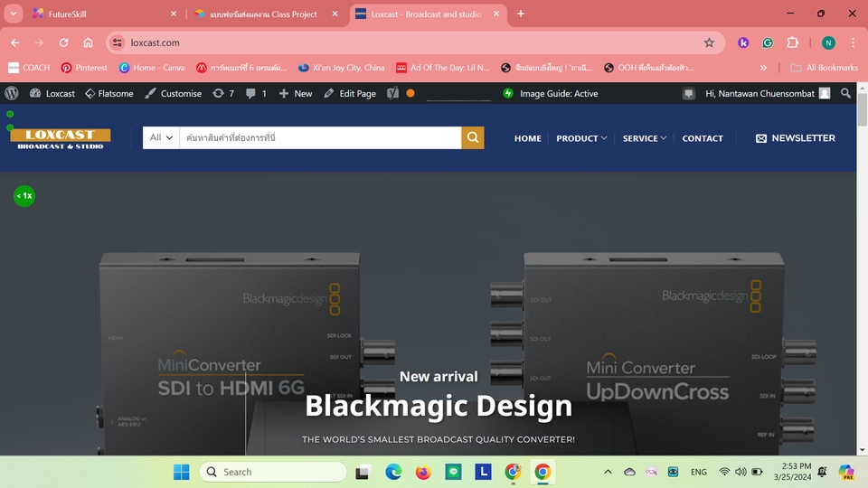The image size is (868, 488).
Task: Open the notifications speech bubble in admin bar
Action: pos(689,93)
